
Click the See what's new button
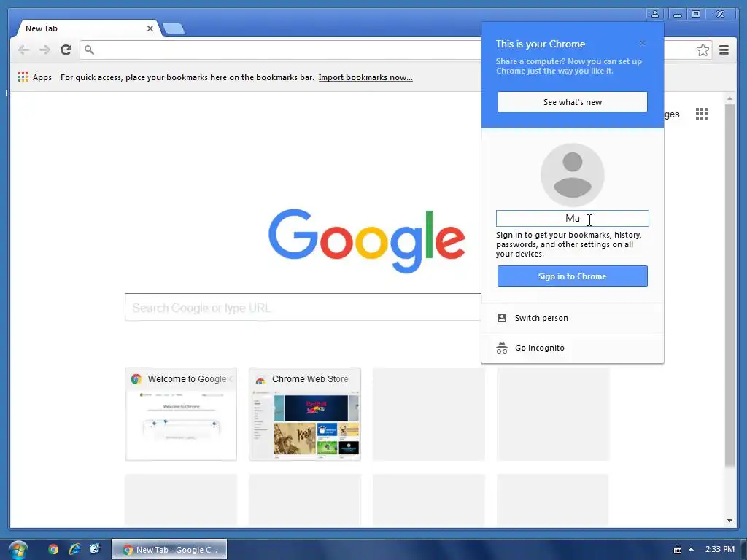point(572,102)
